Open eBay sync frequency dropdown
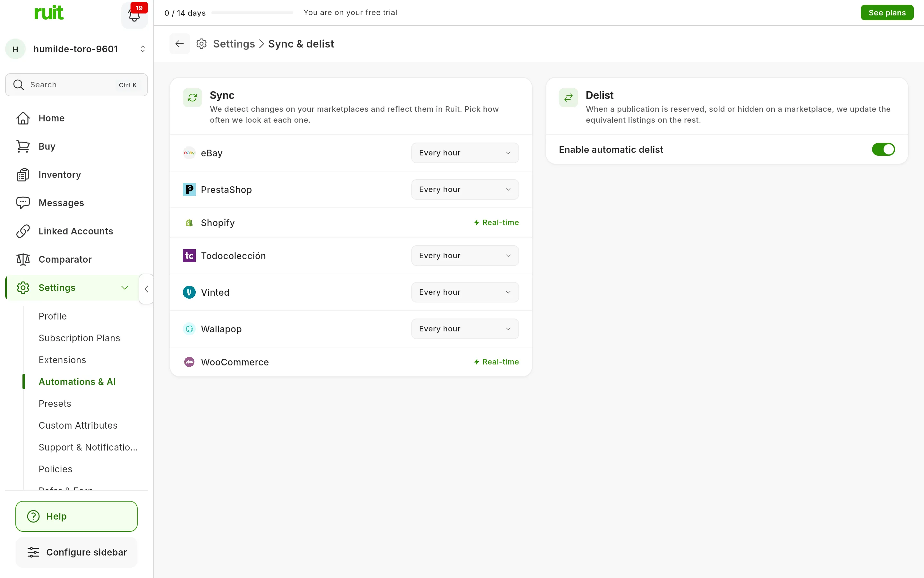 465,153
